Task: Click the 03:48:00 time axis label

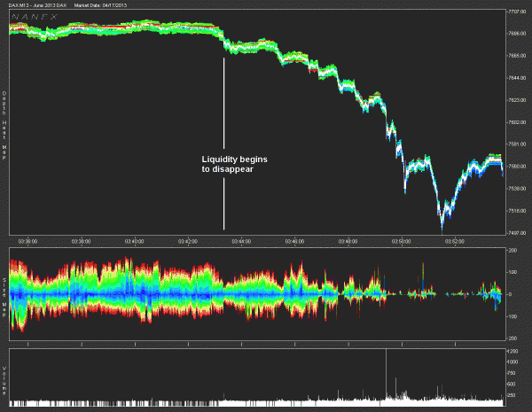Action: pos(348,241)
